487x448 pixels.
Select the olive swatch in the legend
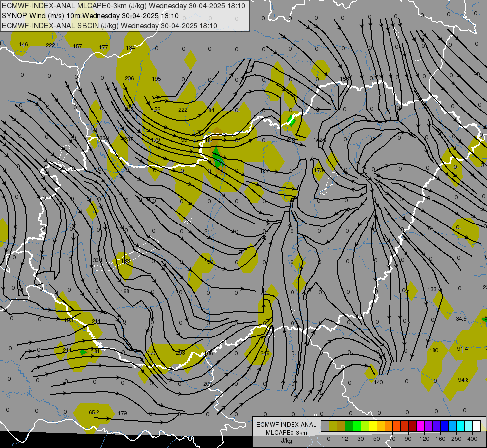pyautogui.click(x=333, y=426)
